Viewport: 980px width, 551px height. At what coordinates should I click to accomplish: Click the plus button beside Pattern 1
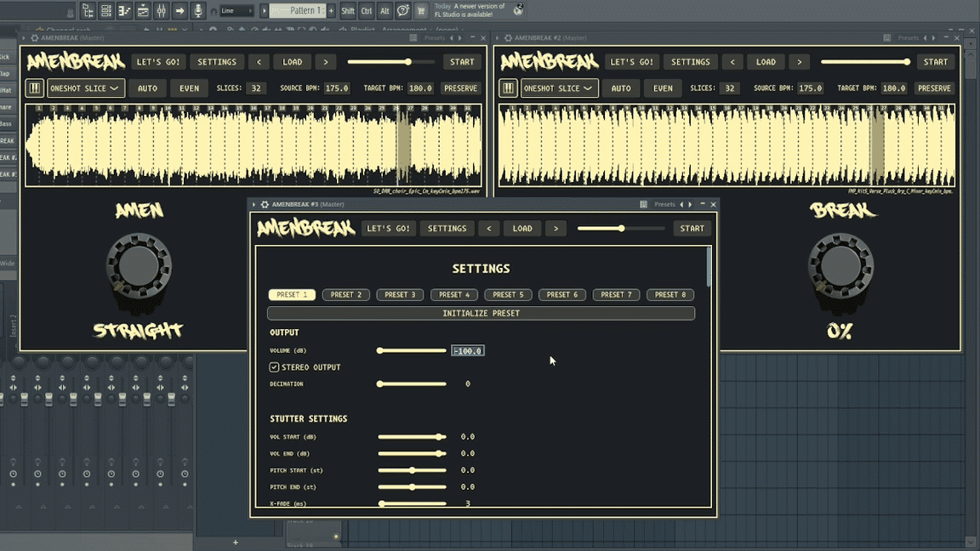click(331, 10)
